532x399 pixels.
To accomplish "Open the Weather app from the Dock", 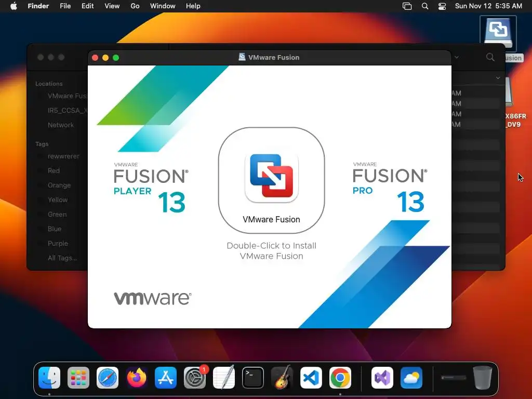I will pos(411,378).
